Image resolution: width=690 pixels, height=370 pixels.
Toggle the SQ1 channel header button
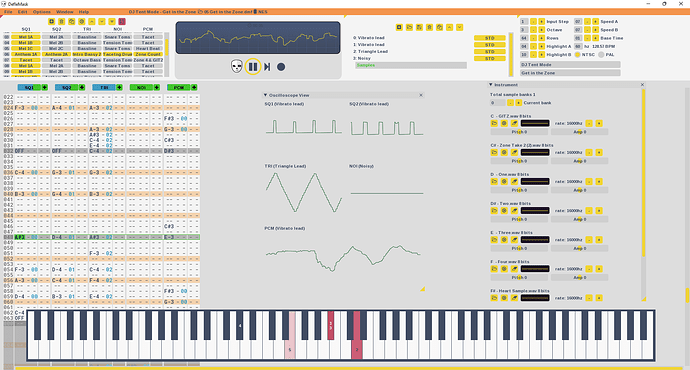click(29, 88)
